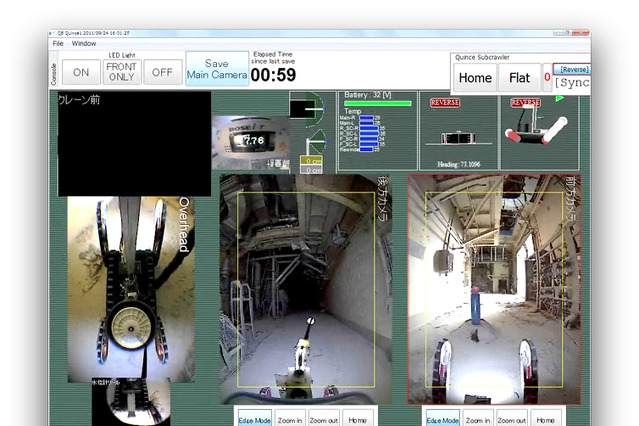Viewport: 639px width, 426px height.
Task: Reset rear camera view with Home
Action: coord(357,419)
